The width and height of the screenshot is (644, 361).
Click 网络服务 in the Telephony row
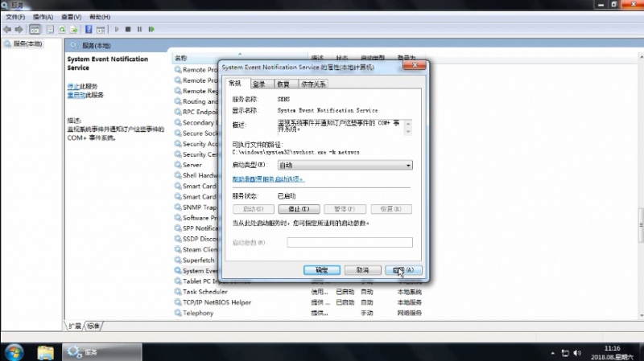[x=409, y=313]
